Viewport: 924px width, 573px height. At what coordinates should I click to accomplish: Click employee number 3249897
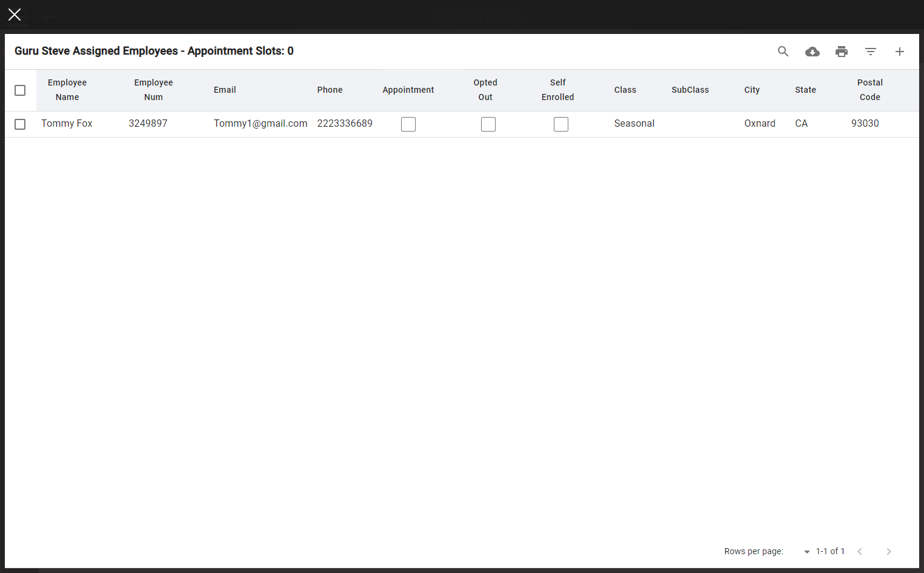point(148,124)
